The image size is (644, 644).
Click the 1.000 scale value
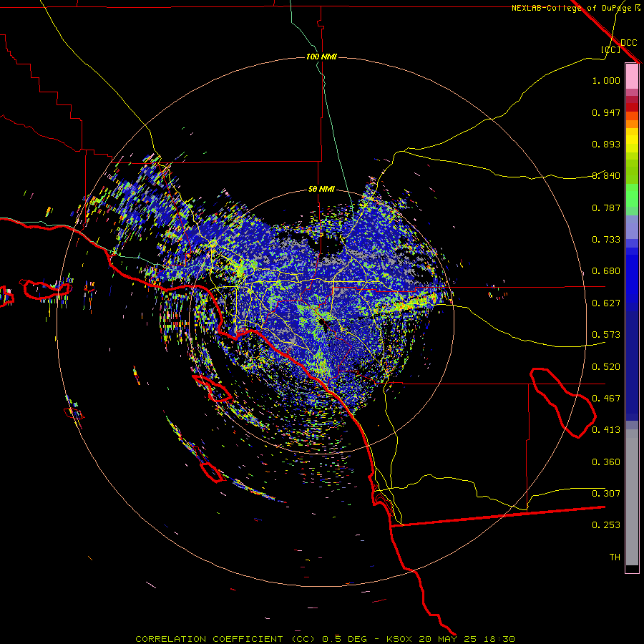(606, 80)
